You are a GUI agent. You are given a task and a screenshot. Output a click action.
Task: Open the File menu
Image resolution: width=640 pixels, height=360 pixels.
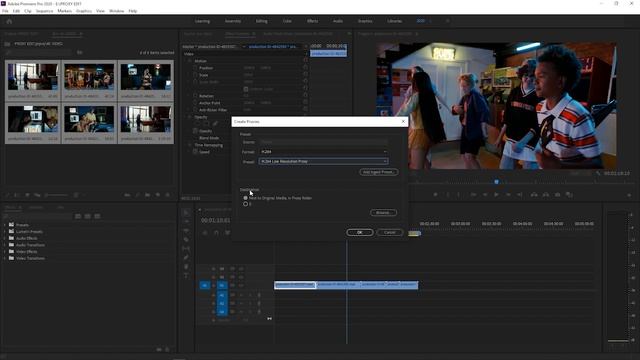5,11
